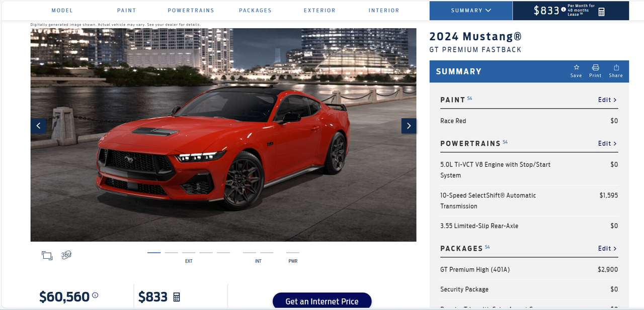
Task: Show next vehicle image with the right arrow
Action: [409, 126]
